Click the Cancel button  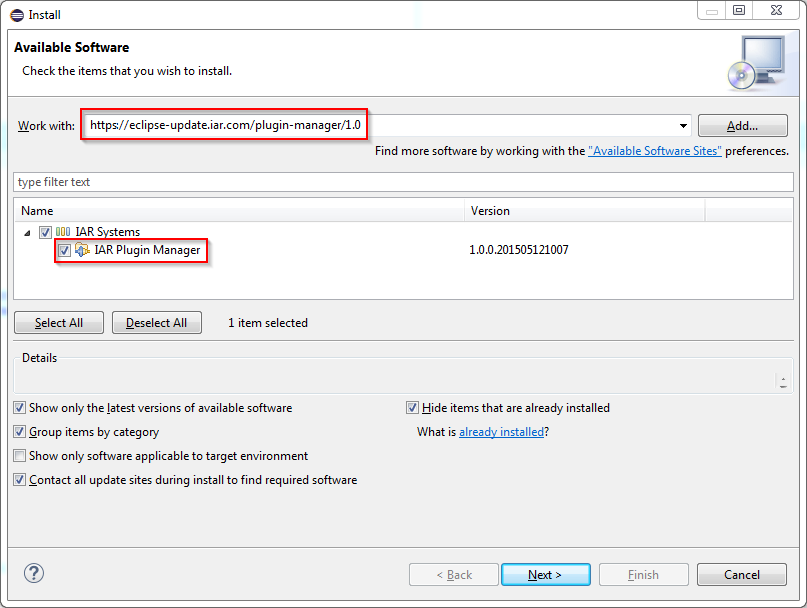pyautogui.click(x=742, y=575)
